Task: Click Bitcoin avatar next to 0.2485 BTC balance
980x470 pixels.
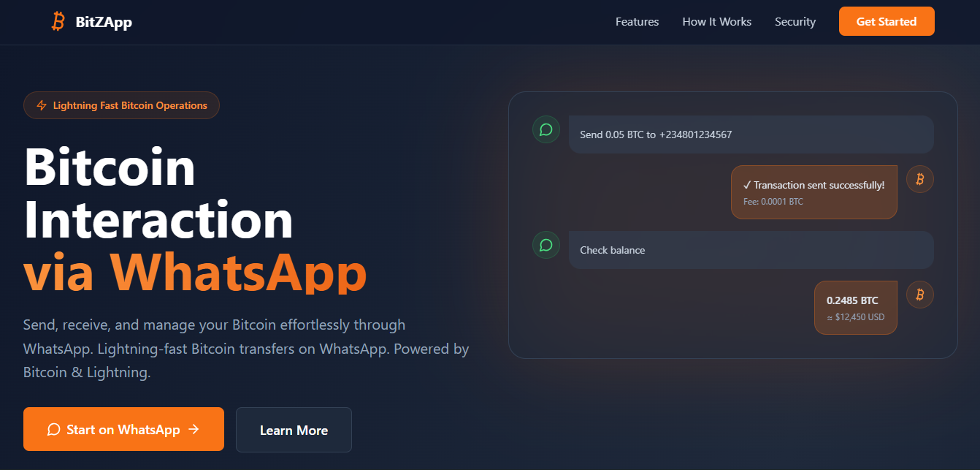Action: 919,295
